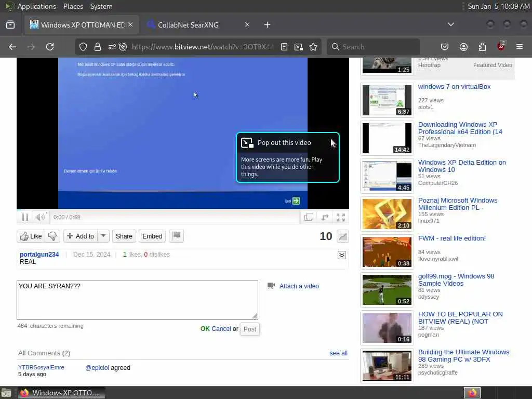Click the camera icon beside Attach a video
Image resolution: width=532 pixels, height=399 pixels.
pos(271,286)
